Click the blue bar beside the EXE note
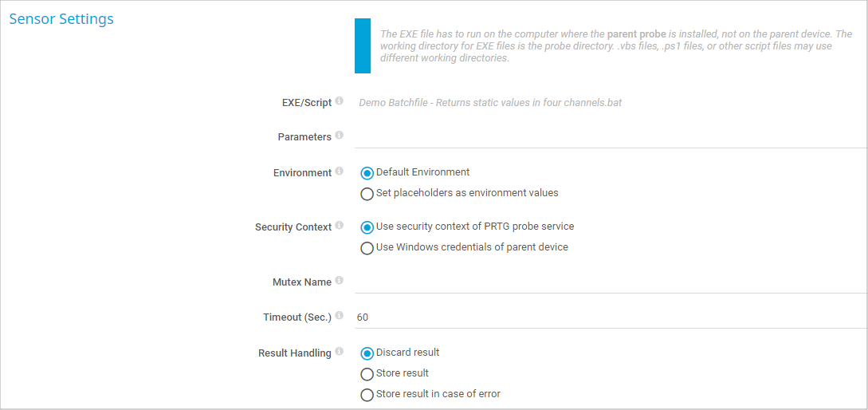 coord(363,46)
